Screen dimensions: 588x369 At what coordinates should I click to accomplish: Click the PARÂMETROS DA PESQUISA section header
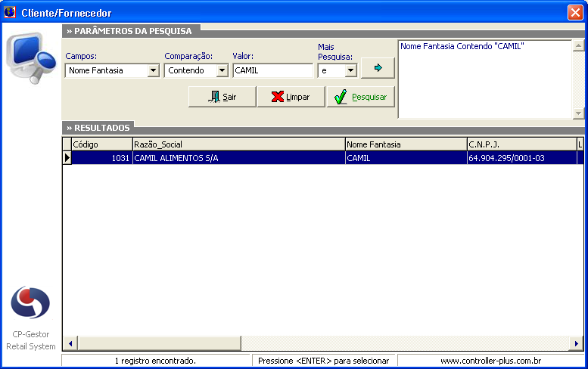pyautogui.click(x=129, y=31)
